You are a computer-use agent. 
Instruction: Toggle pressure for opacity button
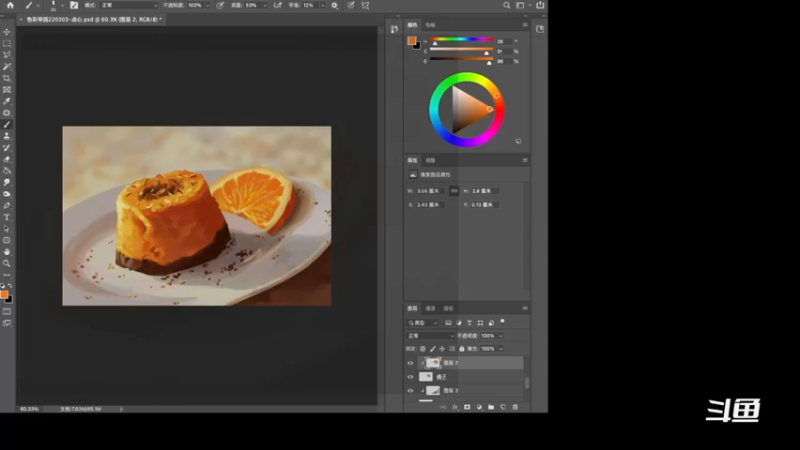click(x=220, y=5)
